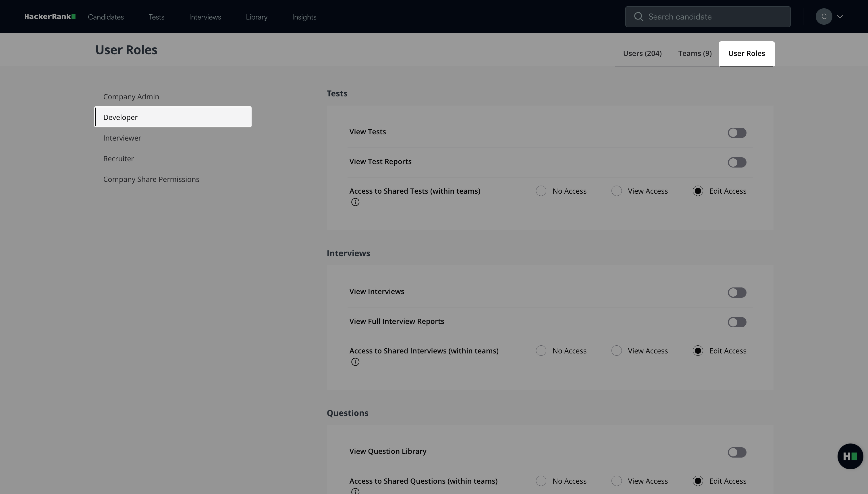The image size is (868, 494).
Task: Click info icon under Shared Tests access
Action: [355, 202]
